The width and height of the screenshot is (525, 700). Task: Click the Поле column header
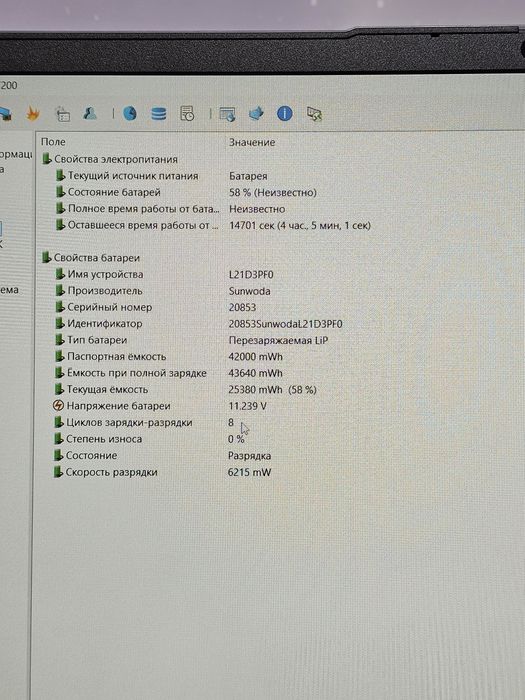(x=53, y=142)
